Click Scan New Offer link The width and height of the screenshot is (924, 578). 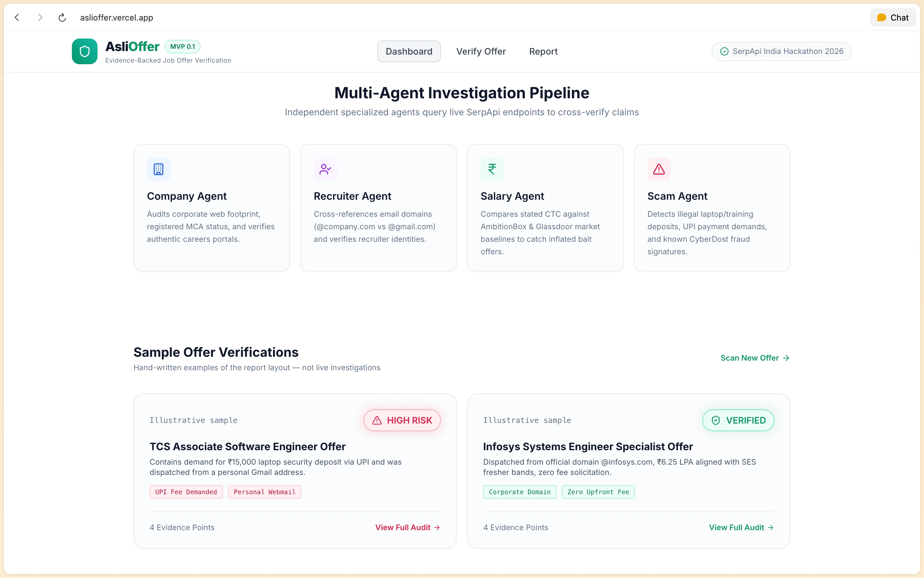click(755, 358)
